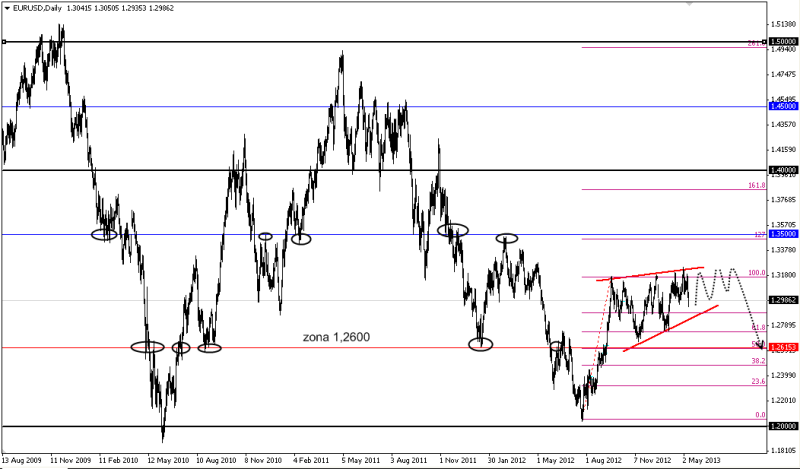The width and height of the screenshot is (800, 469).
Task: Click the current price 1.29862 axis label
Action: coord(781,300)
